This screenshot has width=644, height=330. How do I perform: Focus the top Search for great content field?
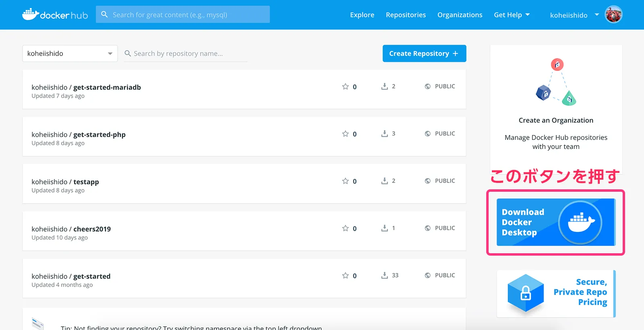183,14
